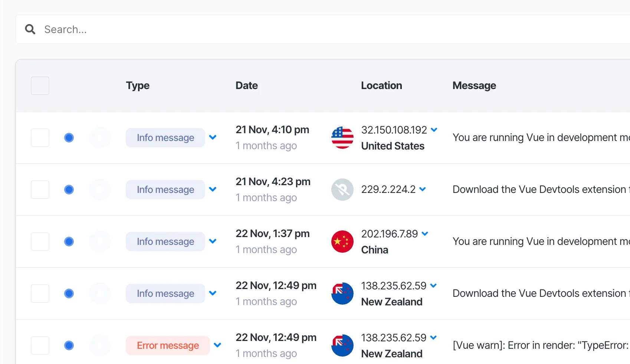Sort by the Date column header
Screen dimensions: 630x364
click(x=246, y=86)
